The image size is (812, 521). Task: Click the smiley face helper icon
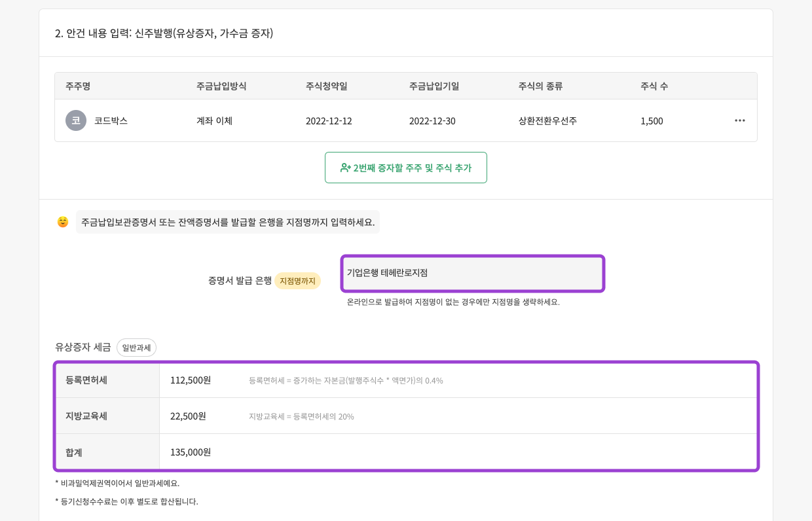pyautogui.click(x=63, y=223)
